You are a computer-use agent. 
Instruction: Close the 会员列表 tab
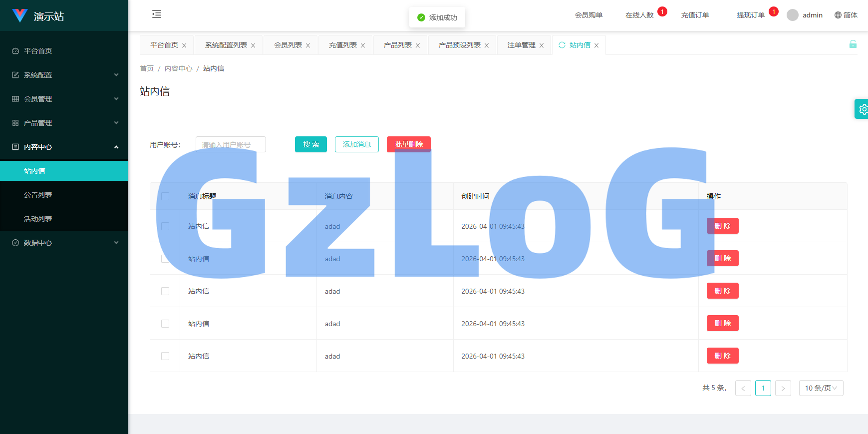pos(308,45)
